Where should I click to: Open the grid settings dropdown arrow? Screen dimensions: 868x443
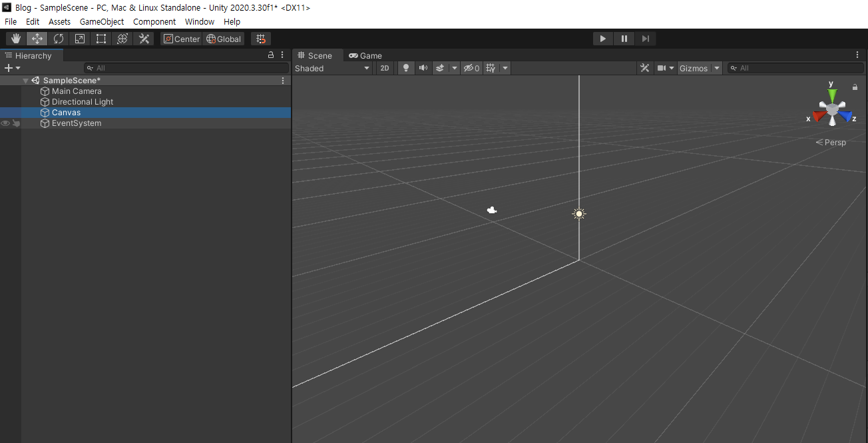(x=505, y=68)
